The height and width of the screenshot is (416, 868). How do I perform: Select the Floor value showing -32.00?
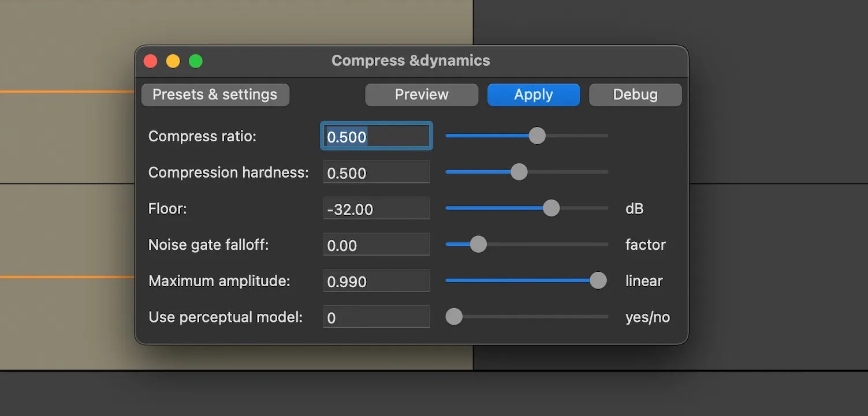coord(376,208)
